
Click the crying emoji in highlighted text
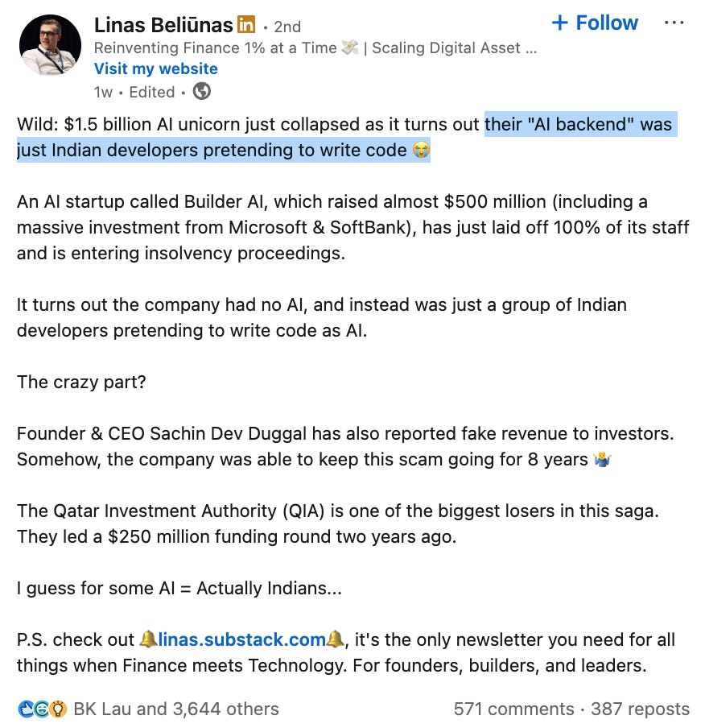[x=422, y=150]
